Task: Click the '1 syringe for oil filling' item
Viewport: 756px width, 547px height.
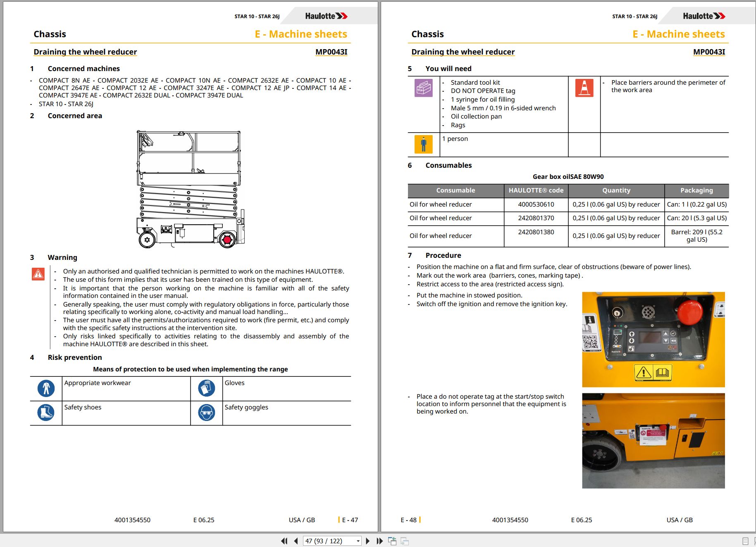Action: pyautogui.click(x=483, y=100)
